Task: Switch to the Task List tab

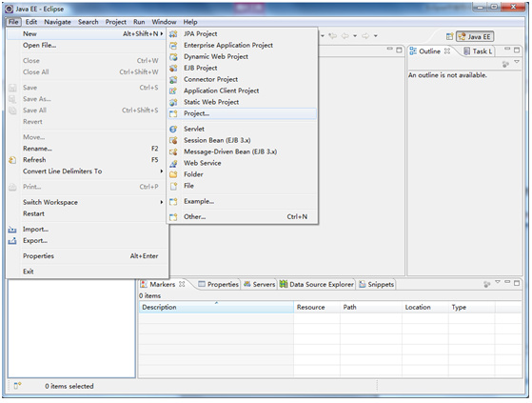Action: 478,51
